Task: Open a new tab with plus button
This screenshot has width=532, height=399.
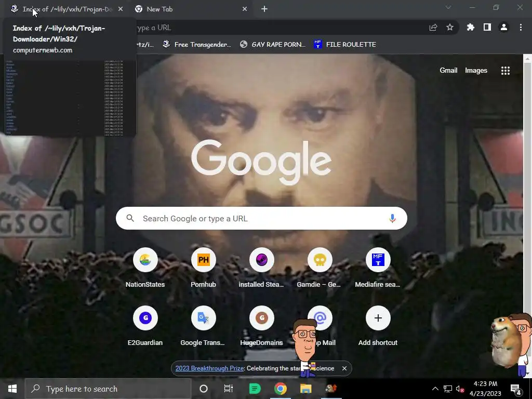Action: (264, 9)
